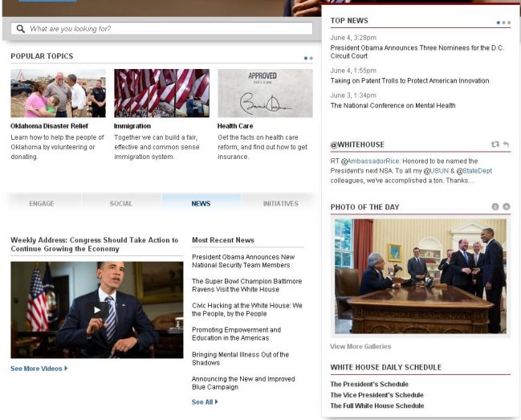Click the plus icon by Photo of the Day
This screenshot has height=420, width=521.
tap(506, 206)
